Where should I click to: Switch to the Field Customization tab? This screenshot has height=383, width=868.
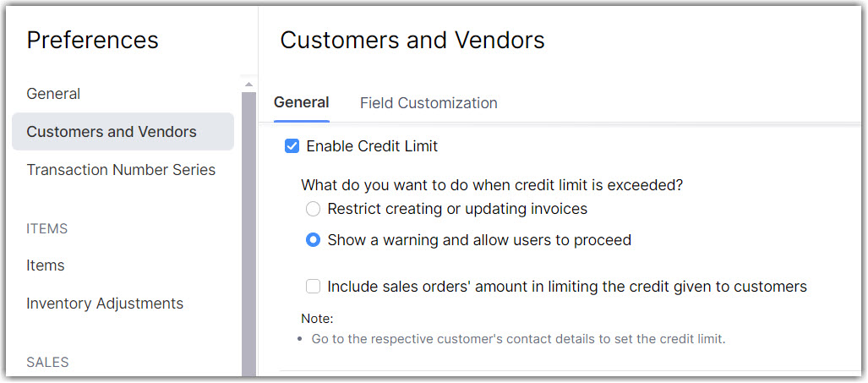(429, 103)
